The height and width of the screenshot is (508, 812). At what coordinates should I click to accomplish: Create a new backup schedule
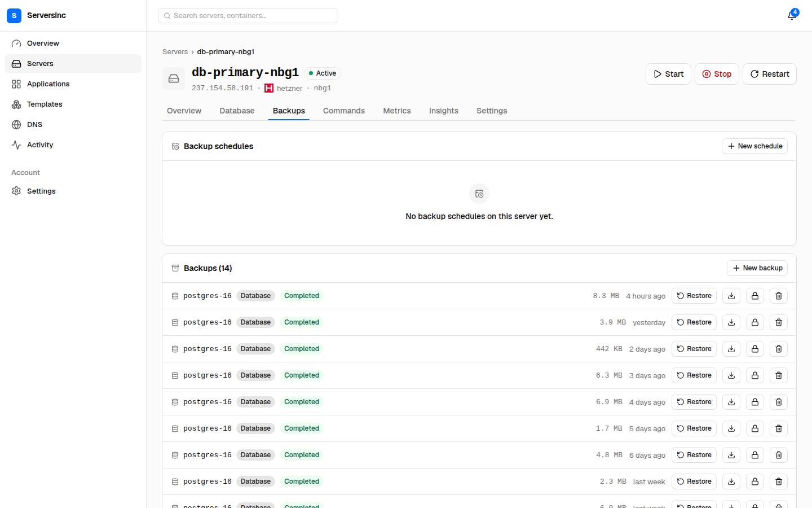[754, 146]
